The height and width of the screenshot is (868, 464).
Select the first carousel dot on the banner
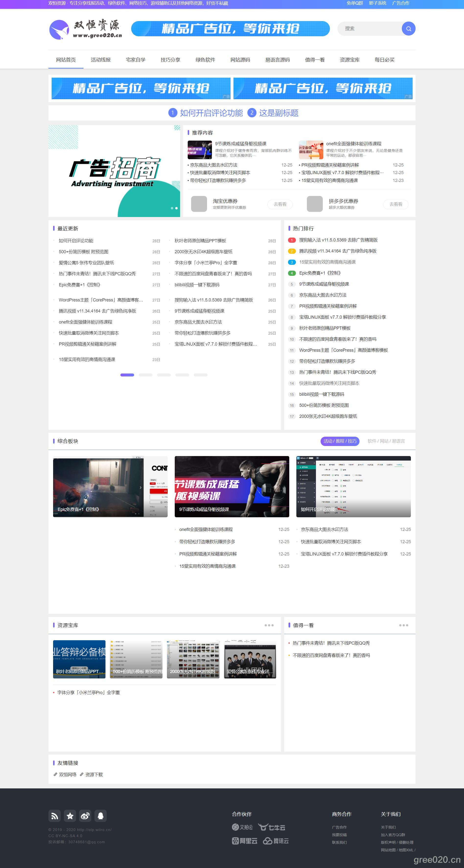(x=172, y=208)
